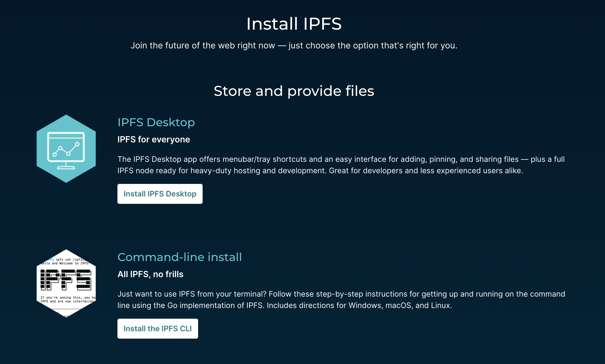Click the IPFS Desktop hexagon monitor icon
Image resolution: width=605 pixels, height=364 pixels.
point(66,149)
